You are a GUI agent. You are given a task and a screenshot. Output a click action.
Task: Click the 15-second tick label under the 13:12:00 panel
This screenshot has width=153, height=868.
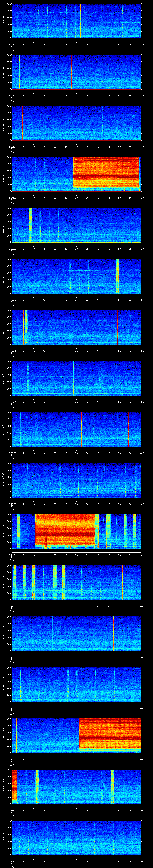coord(44,606)
